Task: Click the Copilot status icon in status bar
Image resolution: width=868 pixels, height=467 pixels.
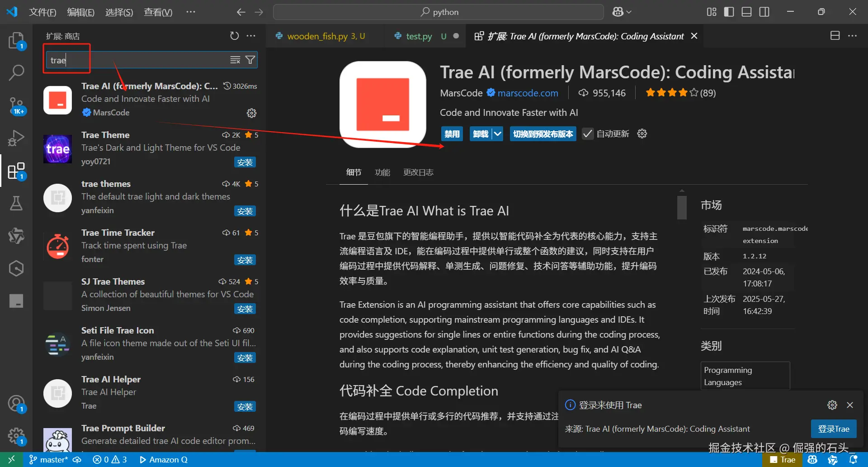Action: click(x=812, y=460)
